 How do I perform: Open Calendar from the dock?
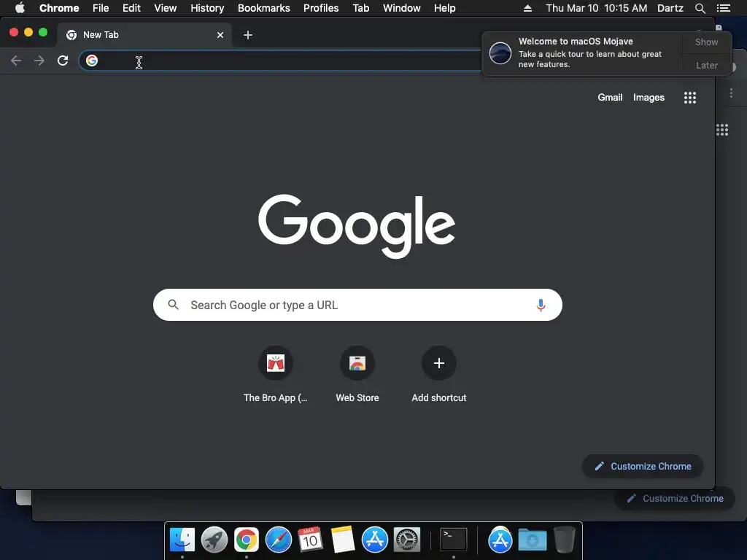coord(310,540)
